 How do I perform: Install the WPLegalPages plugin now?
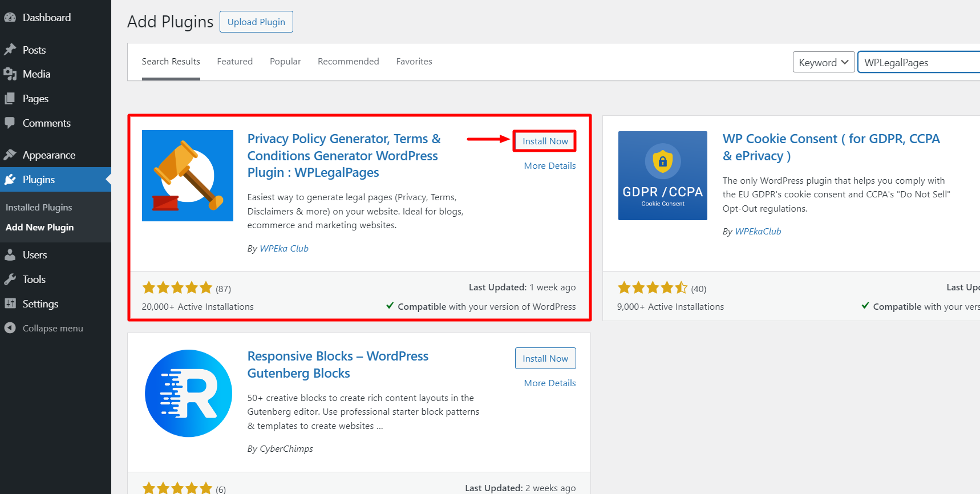(x=545, y=141)
